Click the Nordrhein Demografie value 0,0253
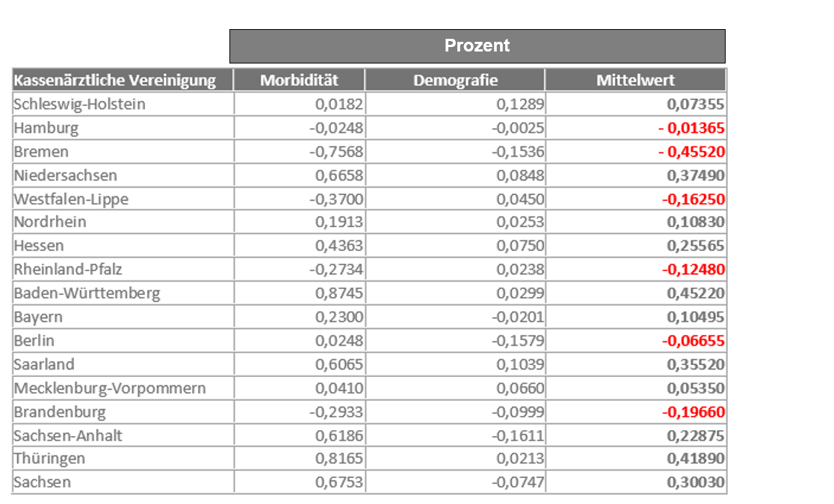The width and height of the screenshot is (834, 504). tap(521, 223)
